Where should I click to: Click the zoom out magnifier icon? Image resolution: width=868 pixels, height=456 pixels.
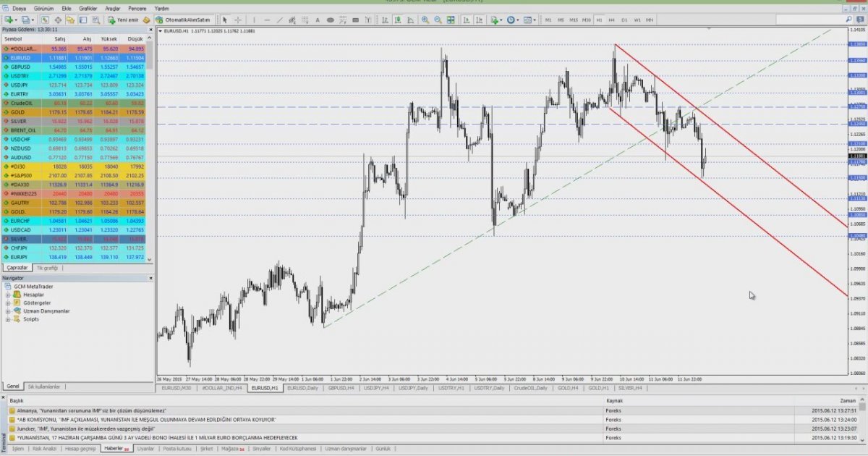438,20
